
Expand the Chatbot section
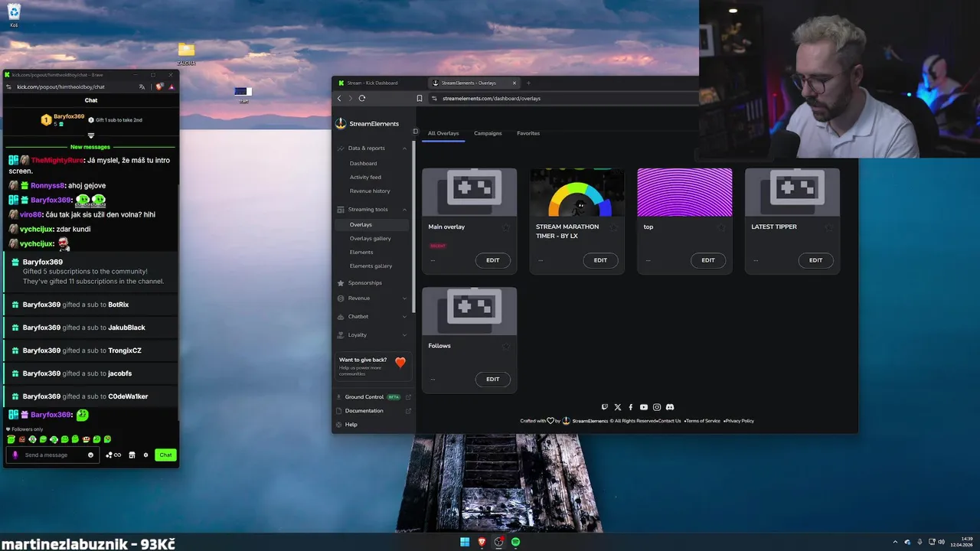[x=404, y=316]
